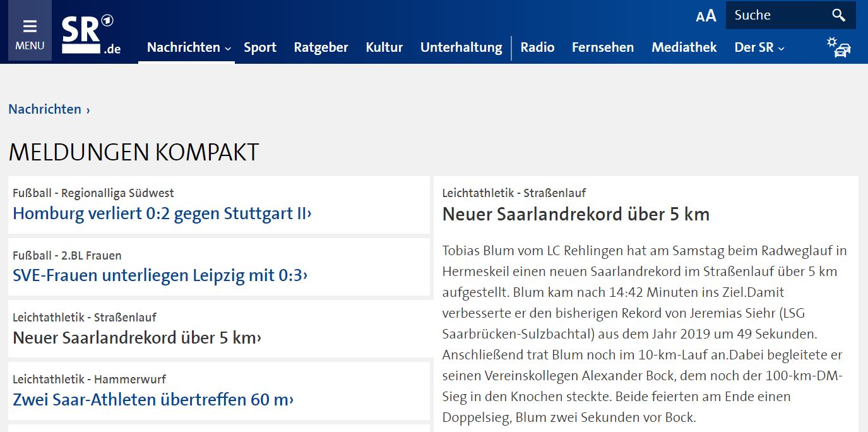Click the Nachrichten breadcrumb link
Viewport: 868px width, 432px height.
pos(45,109)
